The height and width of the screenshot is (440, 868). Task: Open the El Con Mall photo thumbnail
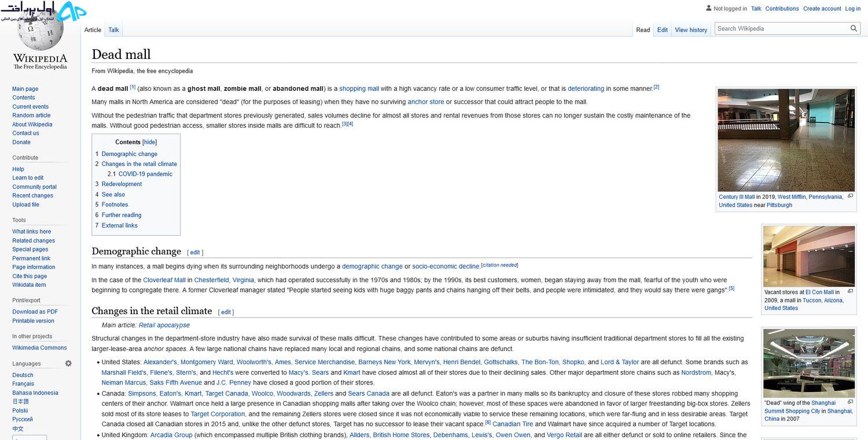tap(809, 256)
